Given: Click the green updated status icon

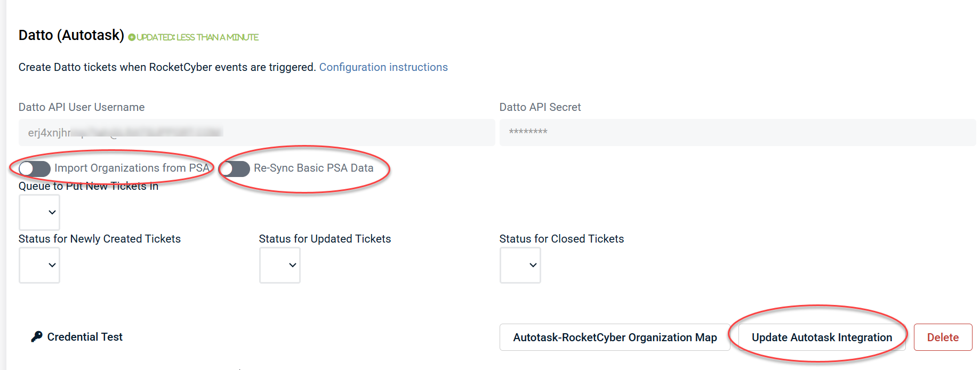Looking at the screenshot, I should [132, 37].
